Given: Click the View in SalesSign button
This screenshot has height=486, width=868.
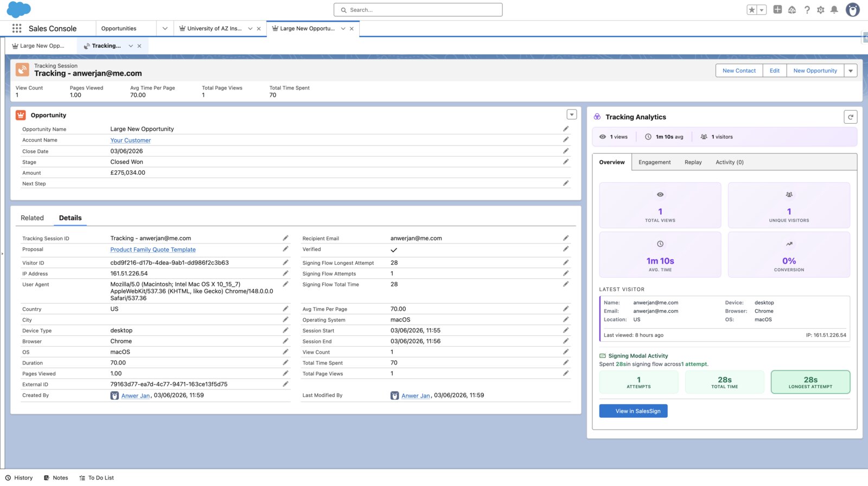Looking at the screenshot, I should (633, 411).
